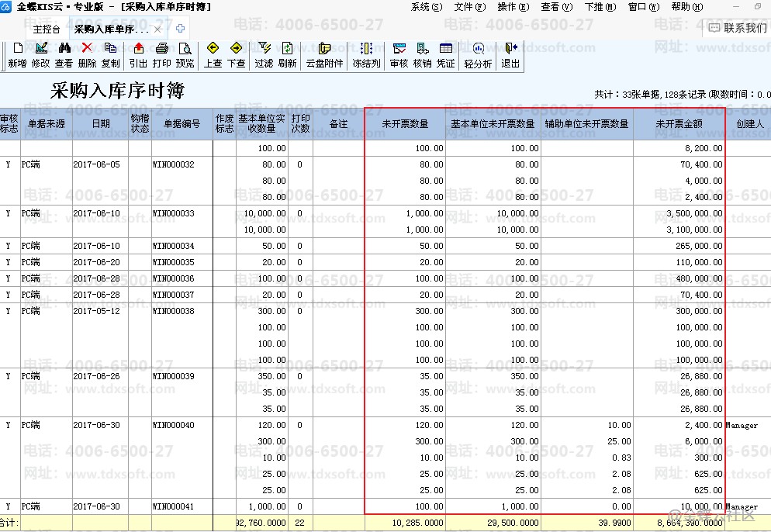Click the 审核 (Audit) toolbar icon

(399, 48)
